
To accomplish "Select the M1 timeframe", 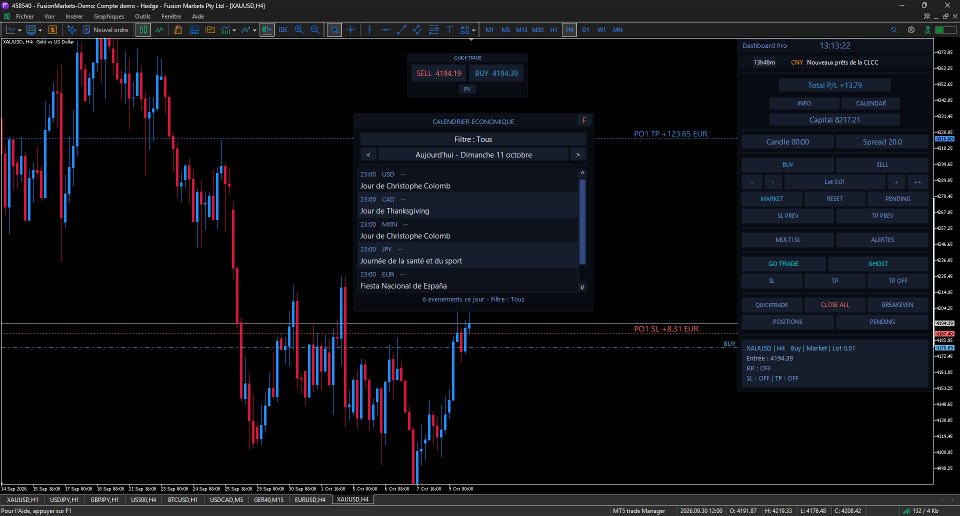I will [x=489, y=29].
